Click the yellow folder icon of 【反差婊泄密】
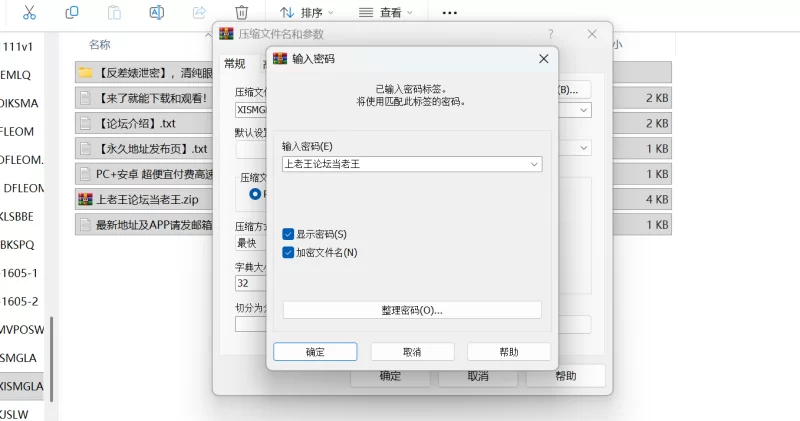 tap(85, 72)
